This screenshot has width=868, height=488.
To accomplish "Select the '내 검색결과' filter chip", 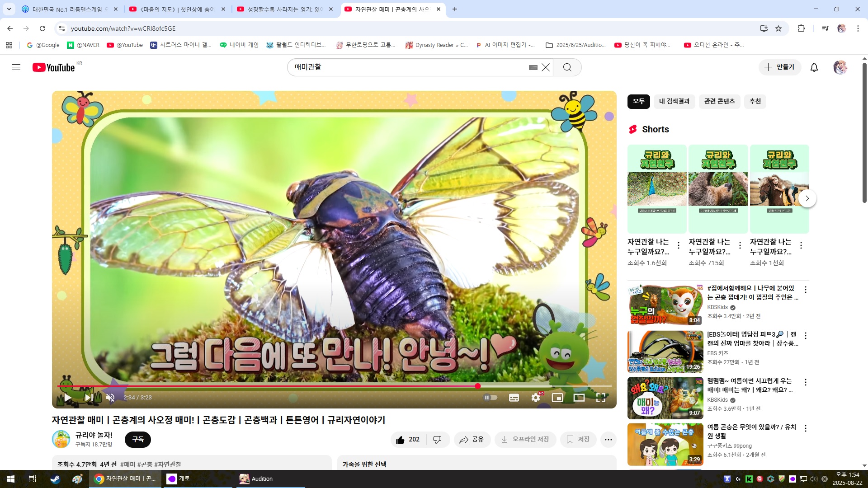I will point(674,101).
